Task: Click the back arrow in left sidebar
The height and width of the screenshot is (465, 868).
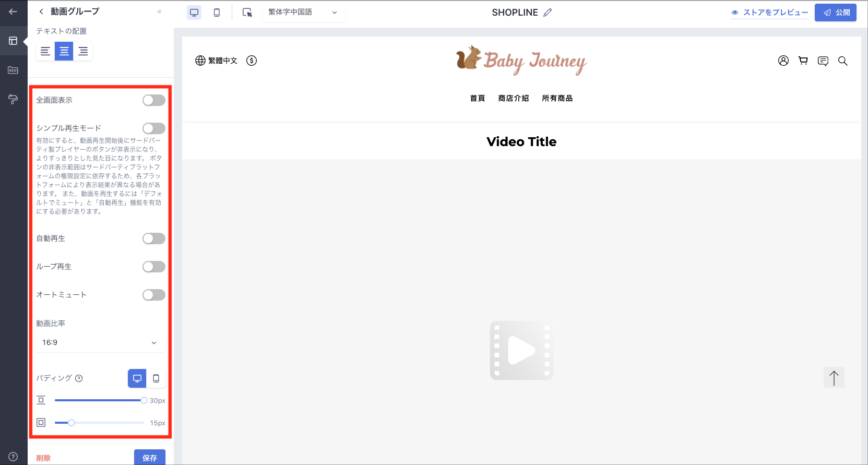Action: point(13,11)
